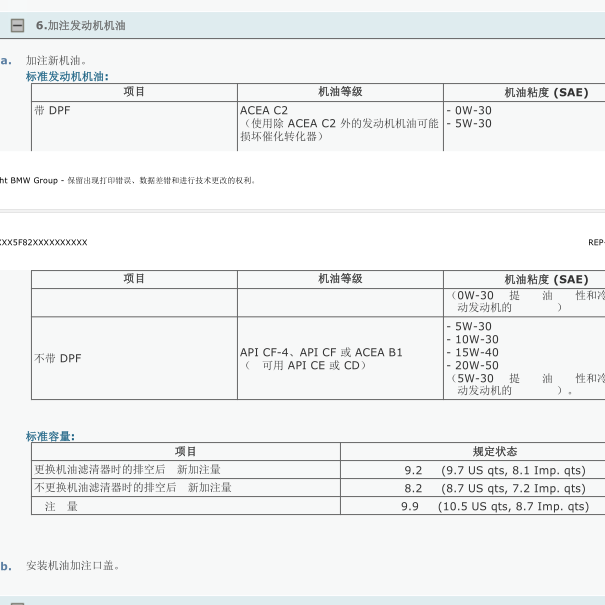
Task: Click the 15W-40 viscosity entry
Action: (x=477, y=352)
